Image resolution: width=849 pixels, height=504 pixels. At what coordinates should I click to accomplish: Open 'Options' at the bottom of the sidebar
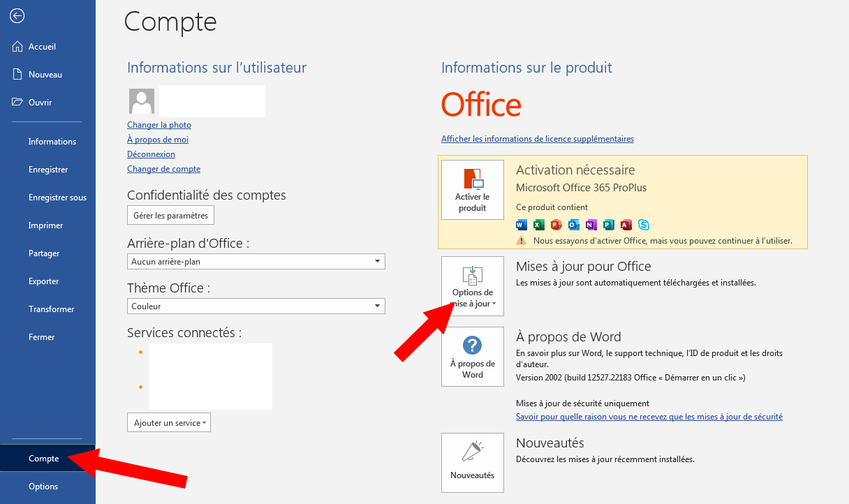45,486
